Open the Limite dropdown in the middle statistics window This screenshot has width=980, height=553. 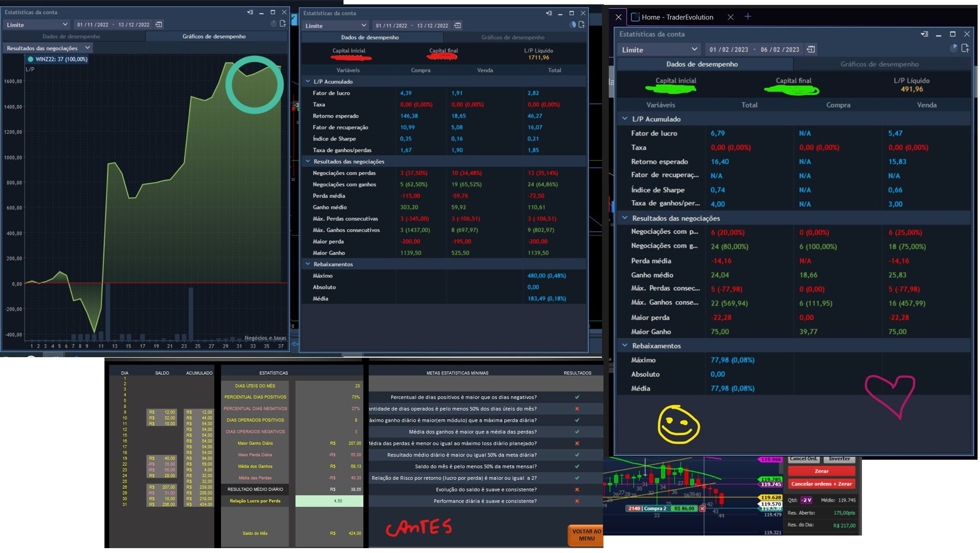click(335, 25)
